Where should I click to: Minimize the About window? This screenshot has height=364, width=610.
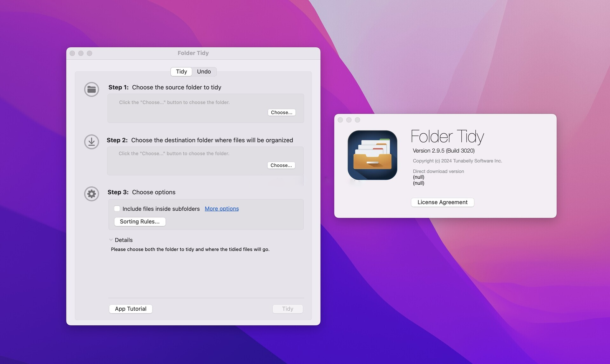pyautogui.click(x=349, y=120)
